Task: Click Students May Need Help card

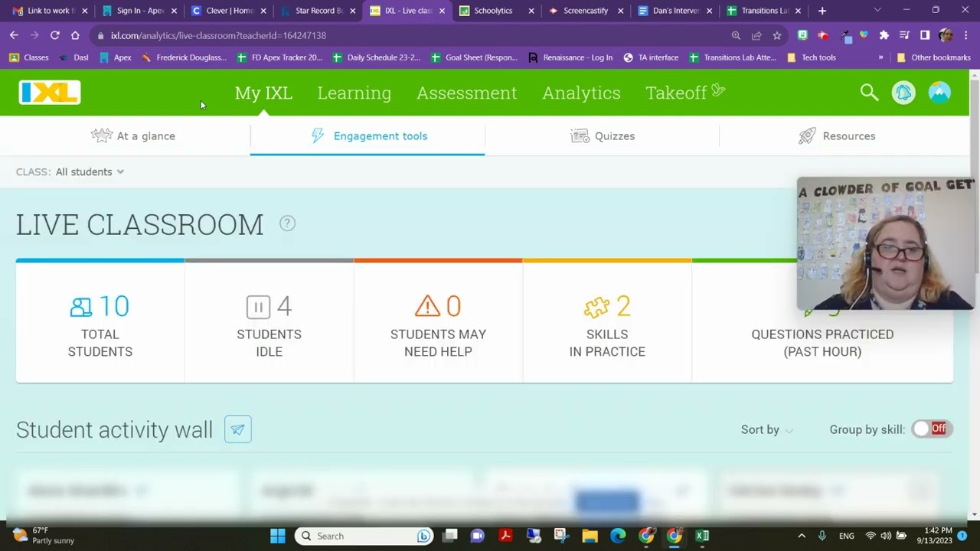Action: 438,321
